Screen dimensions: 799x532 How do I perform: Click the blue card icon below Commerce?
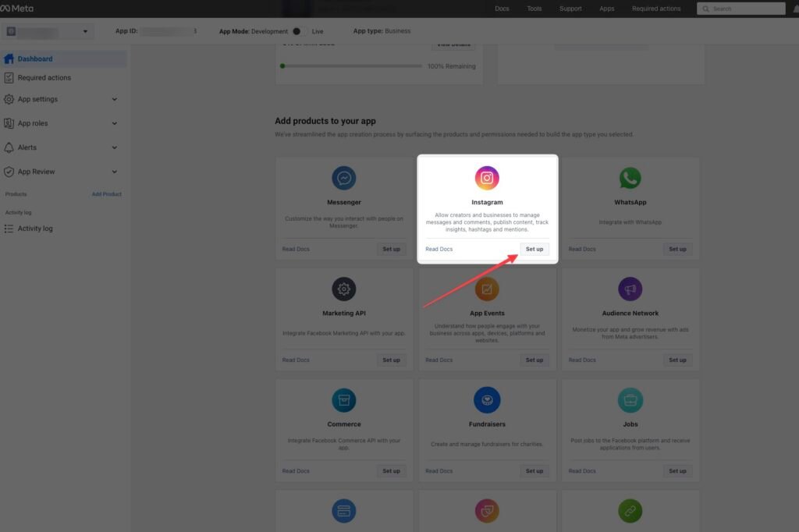344,511
